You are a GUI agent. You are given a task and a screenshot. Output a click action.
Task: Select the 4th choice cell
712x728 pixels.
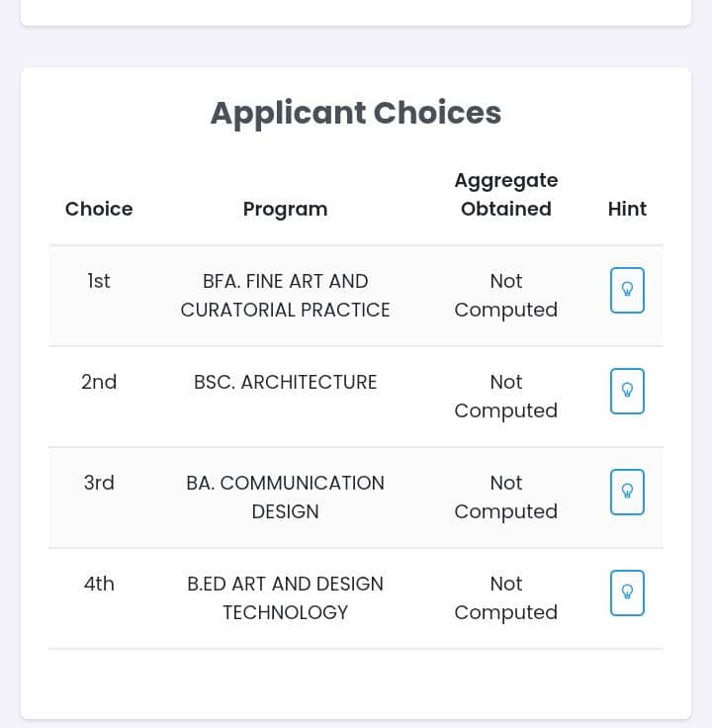(x=99, y=584)
